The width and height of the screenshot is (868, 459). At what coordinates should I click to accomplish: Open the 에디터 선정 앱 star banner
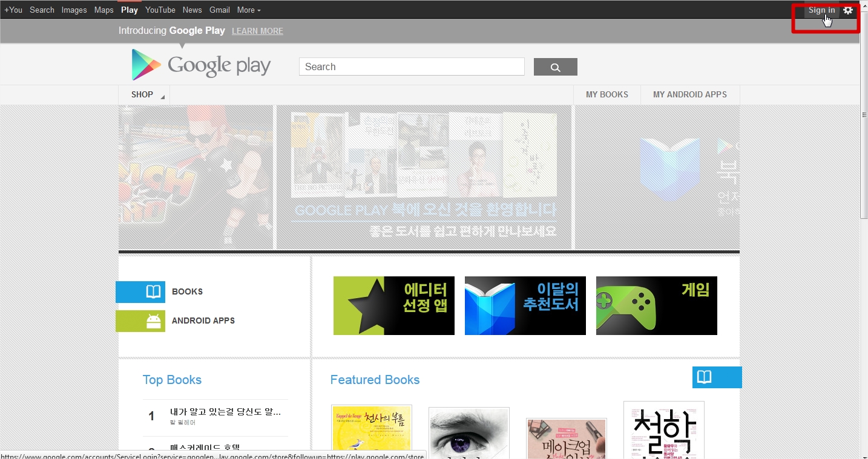pos(394,305)
